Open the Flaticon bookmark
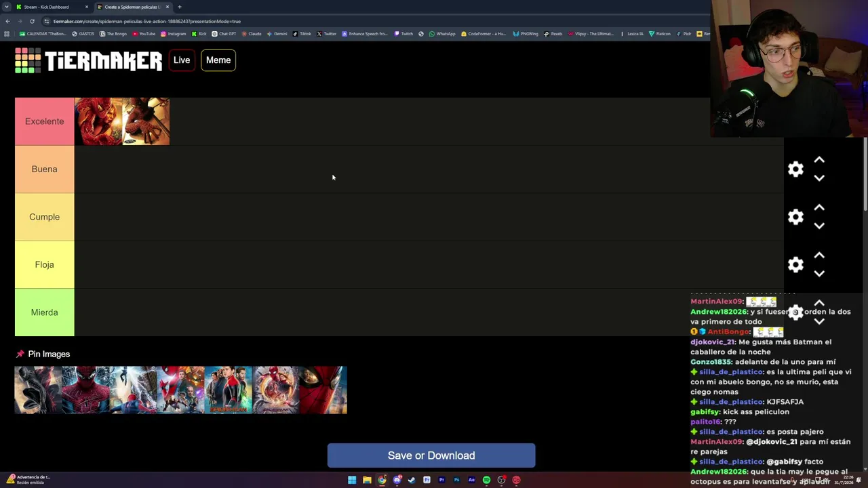 [660, 34]
